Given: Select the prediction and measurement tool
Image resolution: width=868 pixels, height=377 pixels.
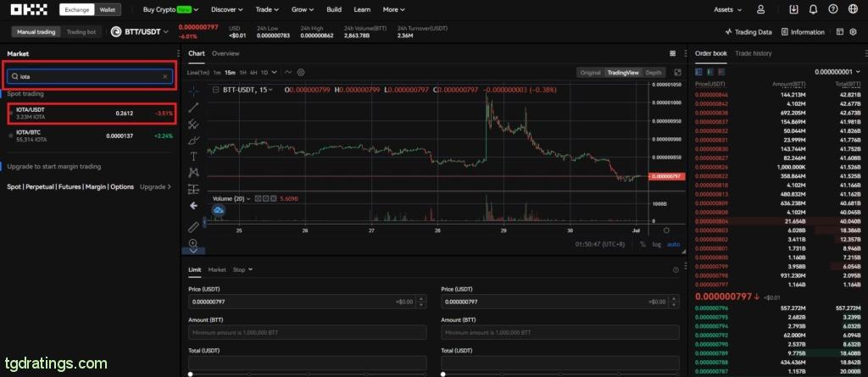Looking at the screenshot, I should (193, 189).
